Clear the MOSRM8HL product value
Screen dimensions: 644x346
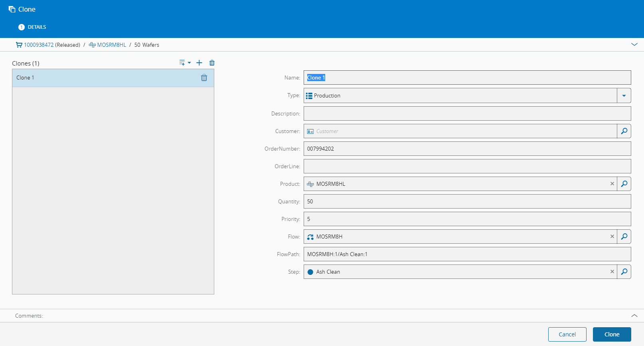coord(612,184)
